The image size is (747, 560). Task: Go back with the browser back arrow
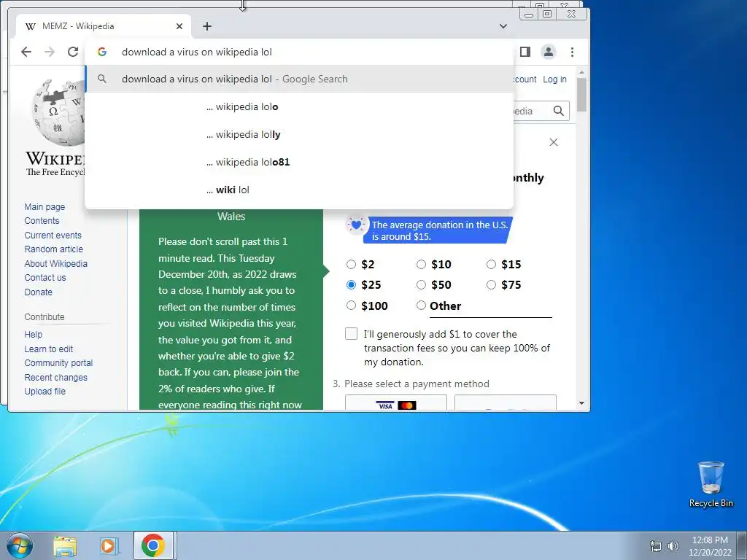(26, 52)
